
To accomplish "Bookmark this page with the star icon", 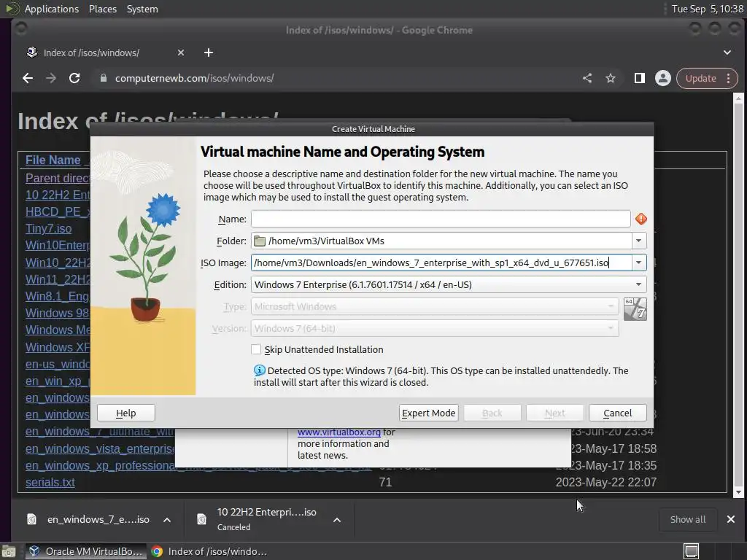I will point(611,78).
